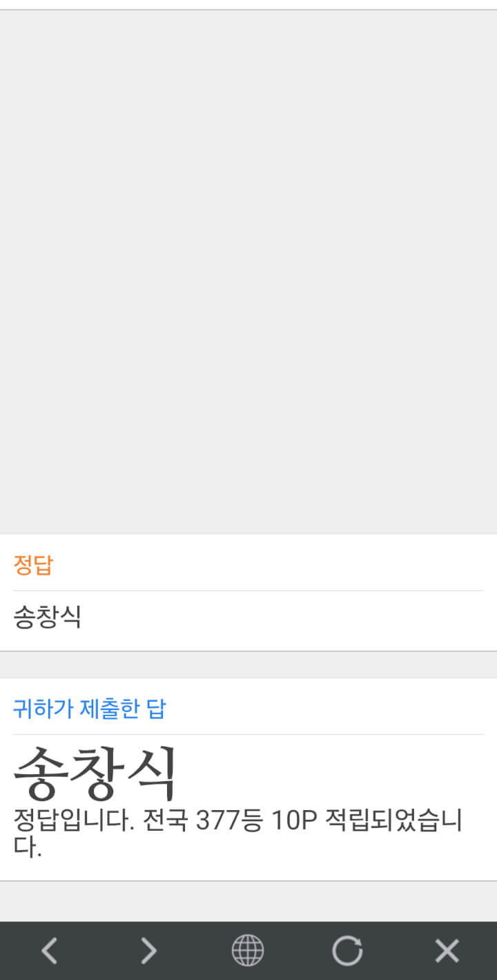Click gray strip below the submitted answer card
The image size is (497, 980).
tap(248, 901)
